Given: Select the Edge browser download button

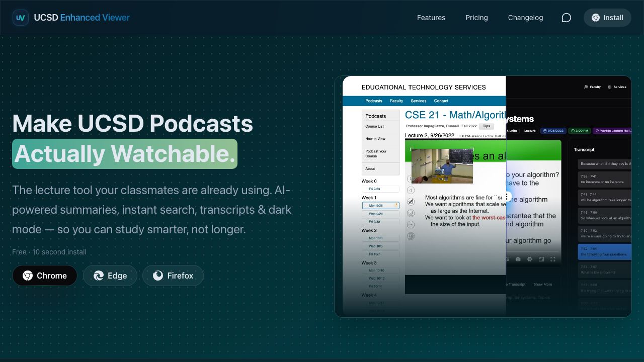Looking at the screenshot, I should (110, 276).
